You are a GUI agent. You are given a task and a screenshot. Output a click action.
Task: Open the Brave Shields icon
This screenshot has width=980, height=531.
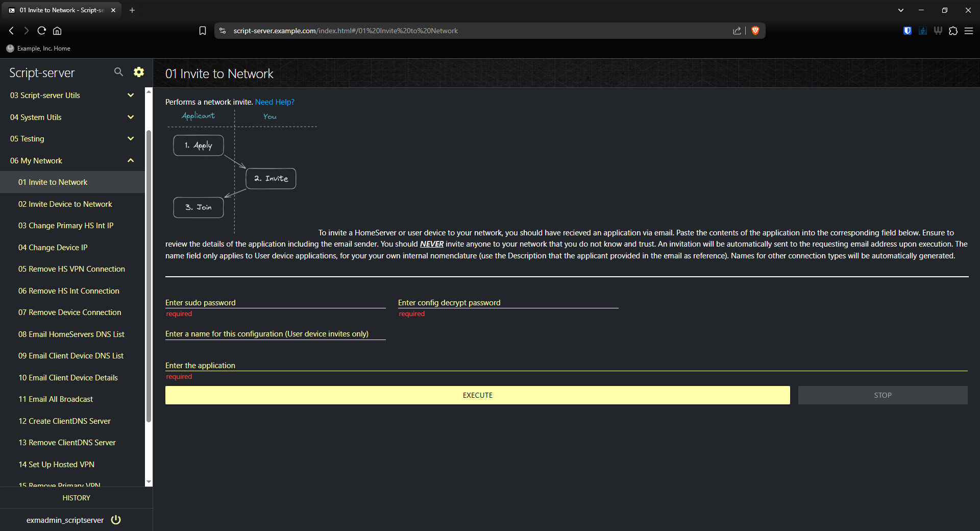click(755, 31)
